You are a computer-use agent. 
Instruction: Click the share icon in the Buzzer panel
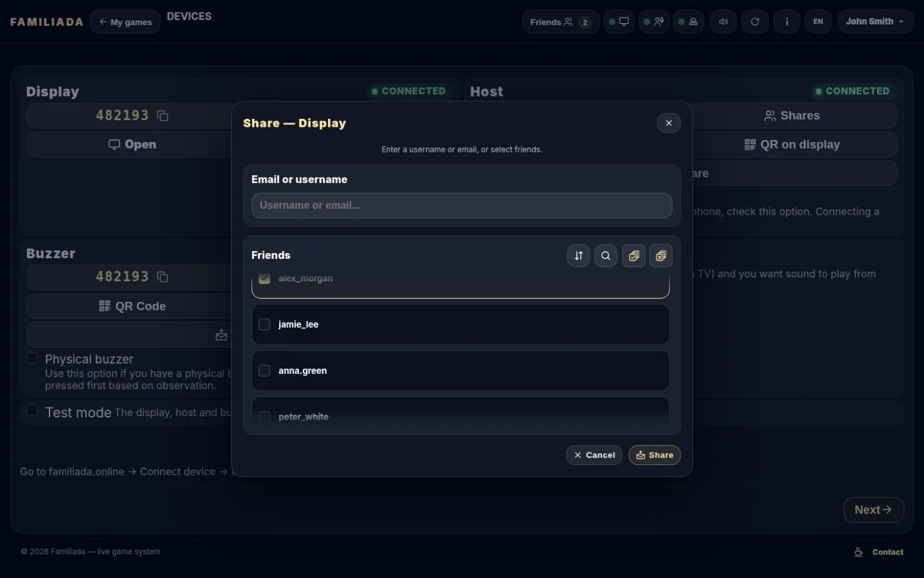pyautogui.click(x=221, y=335)
